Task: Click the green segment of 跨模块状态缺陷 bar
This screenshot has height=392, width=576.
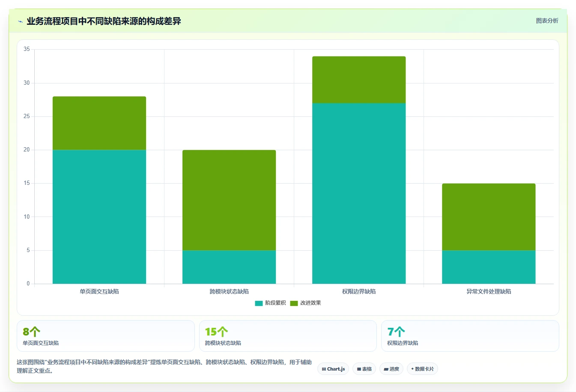Action: tap(229, 200)
